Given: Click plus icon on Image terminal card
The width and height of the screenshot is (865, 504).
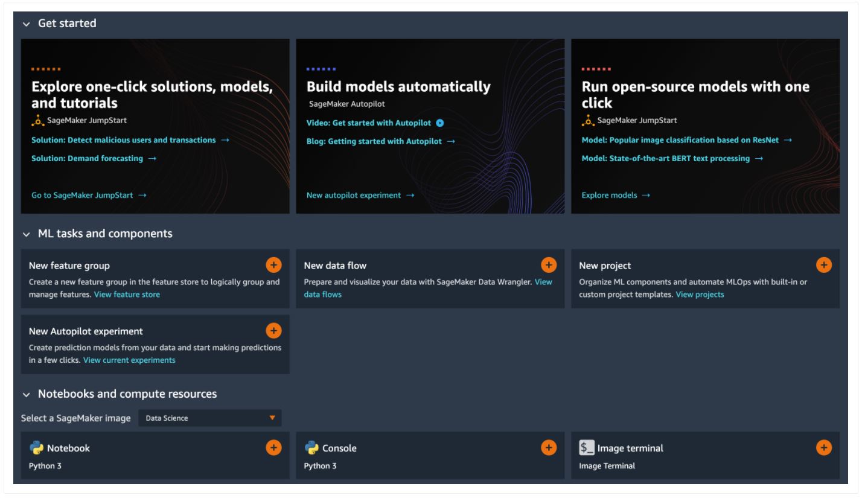Looking at the screenshot, I should pyautogui.click(x=824, y=448).
